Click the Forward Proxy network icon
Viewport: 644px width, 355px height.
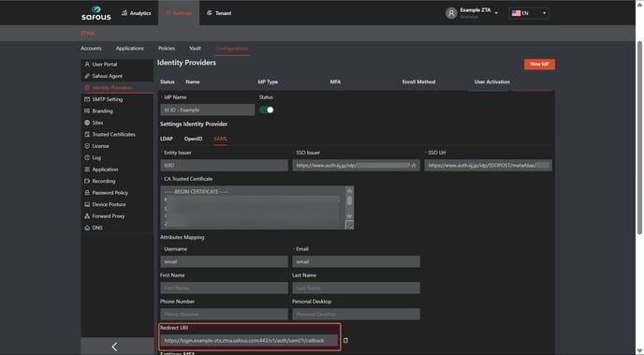pyautogui.click(x=87, y=216)
